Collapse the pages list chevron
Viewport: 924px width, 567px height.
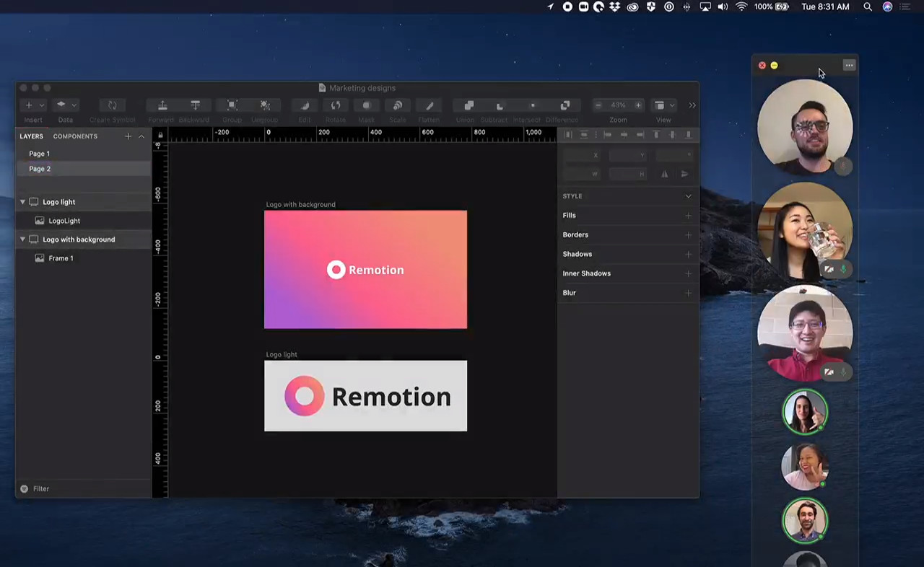click(x=141, y=136)
